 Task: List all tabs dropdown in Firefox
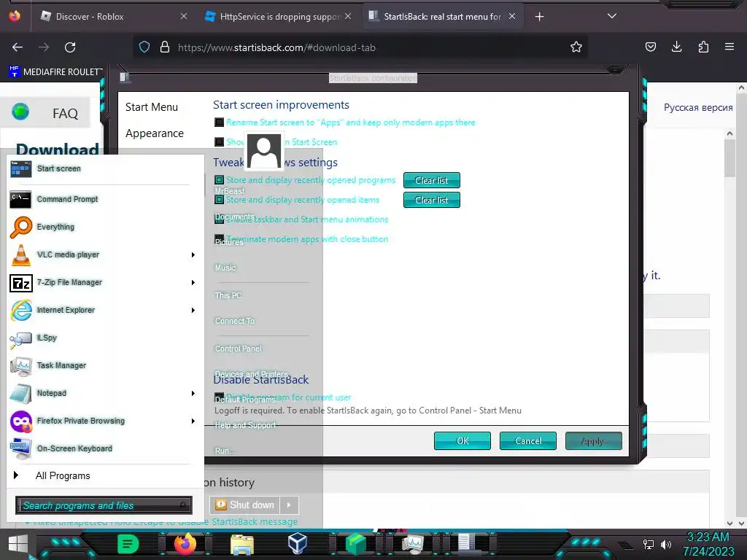pyautogui.click(x=612, y=16)
